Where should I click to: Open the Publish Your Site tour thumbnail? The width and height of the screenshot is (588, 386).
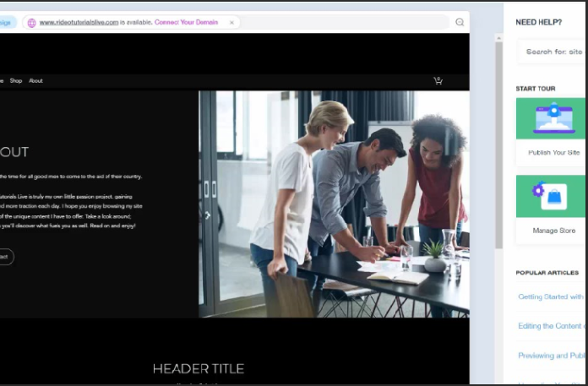[551, 118]
